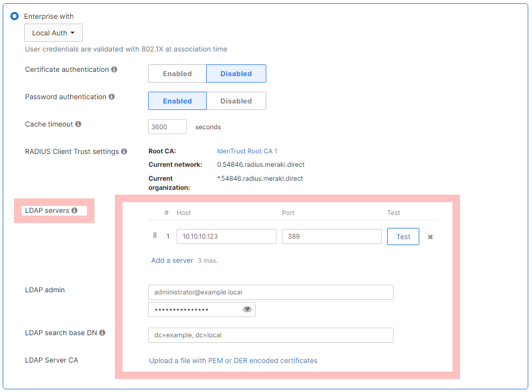This screenshot has width=532, height=392.
Task: Open the IdenTrust Root CA 1 link
Action: pyautogui.click(x=247, y=151)
